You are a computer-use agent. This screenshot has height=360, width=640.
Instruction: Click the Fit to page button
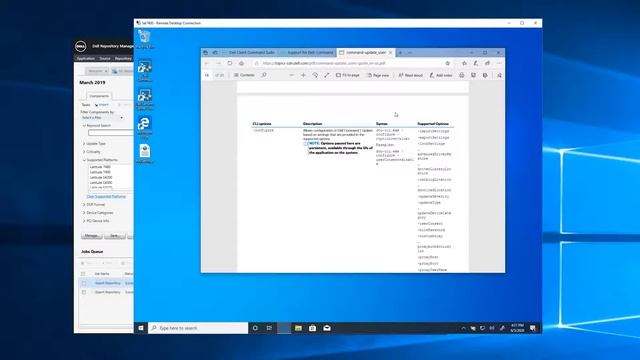pyautogui.click(x=348, y=75)
